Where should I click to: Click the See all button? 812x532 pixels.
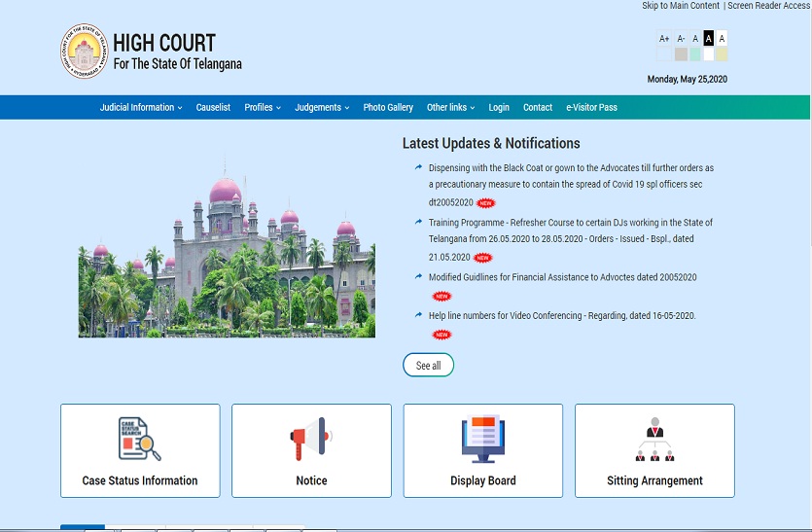[x=428, y=366]
